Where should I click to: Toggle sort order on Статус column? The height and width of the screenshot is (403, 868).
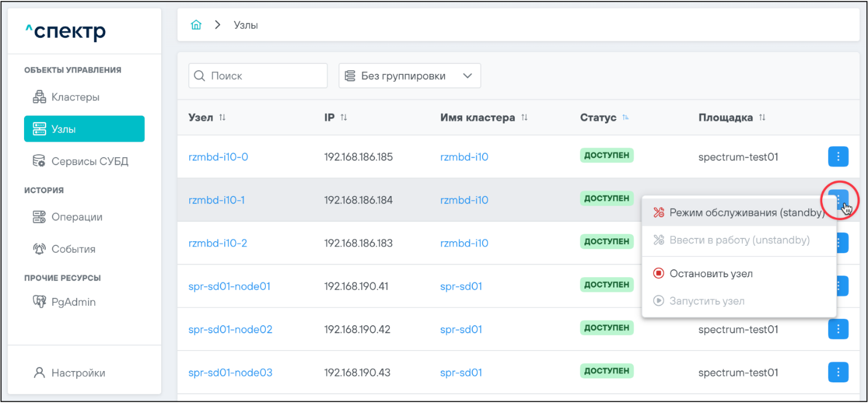click(x=626, y=118)
